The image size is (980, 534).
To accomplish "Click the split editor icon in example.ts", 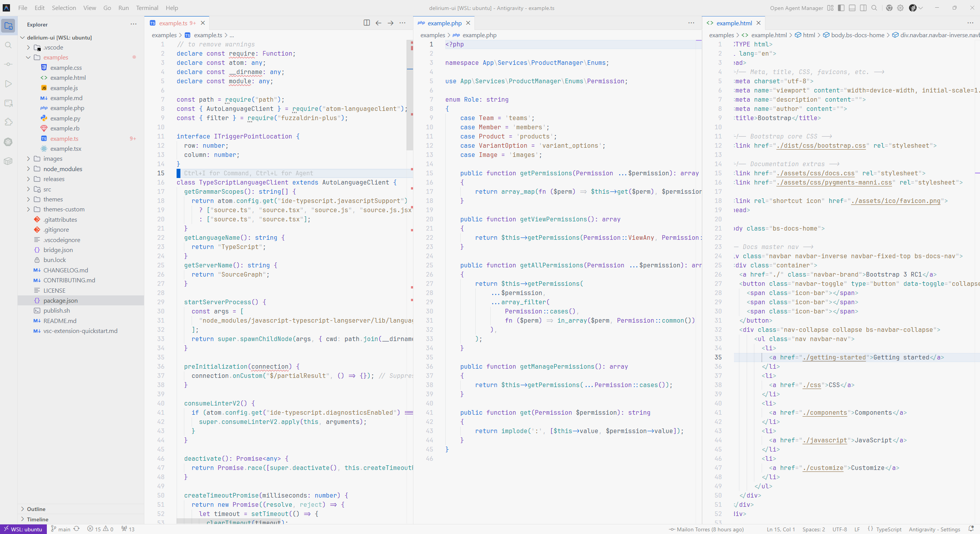I will 367,23.
